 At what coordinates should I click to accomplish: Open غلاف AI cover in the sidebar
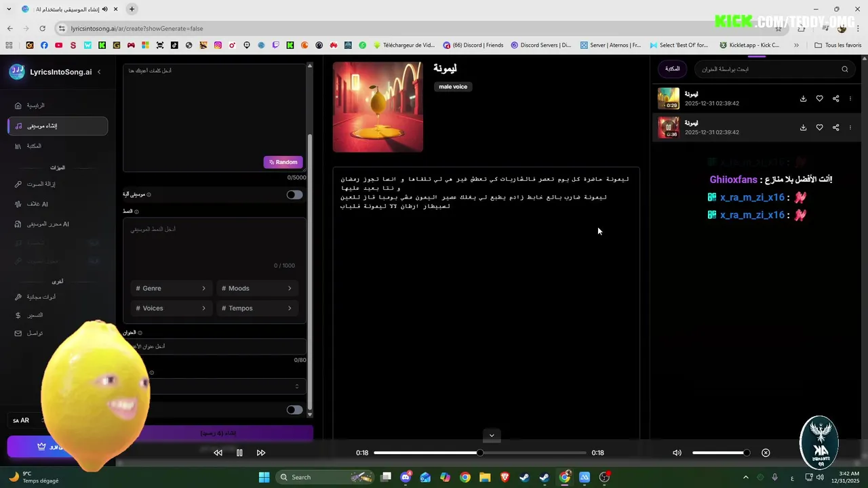58,204
